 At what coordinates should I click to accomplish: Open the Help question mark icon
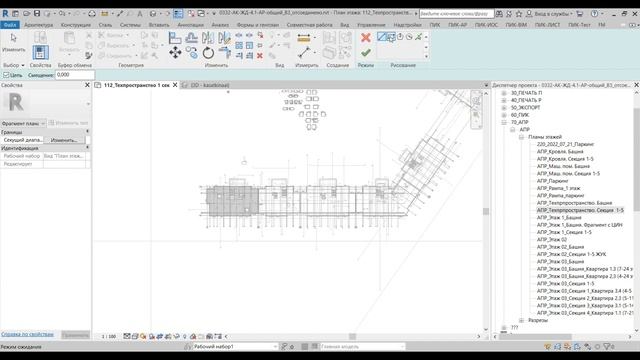click(x=595, y=13)
